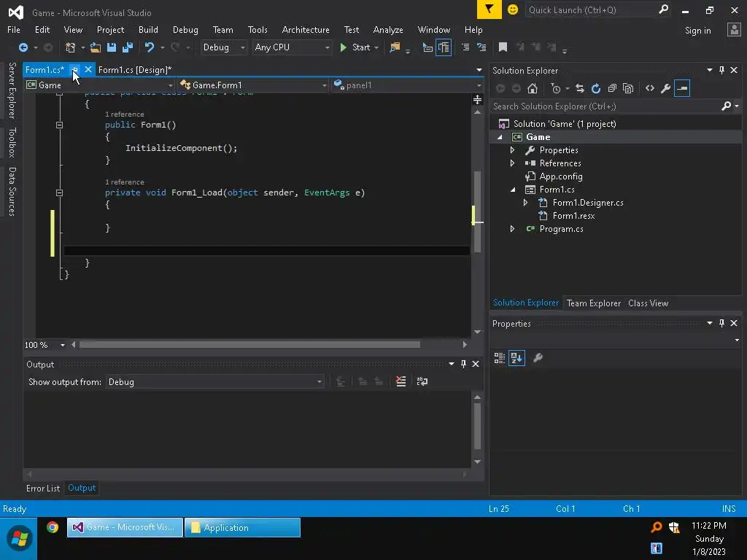Switch to the Error List tab
Viewport: 747px width, 560px height.
43,488
